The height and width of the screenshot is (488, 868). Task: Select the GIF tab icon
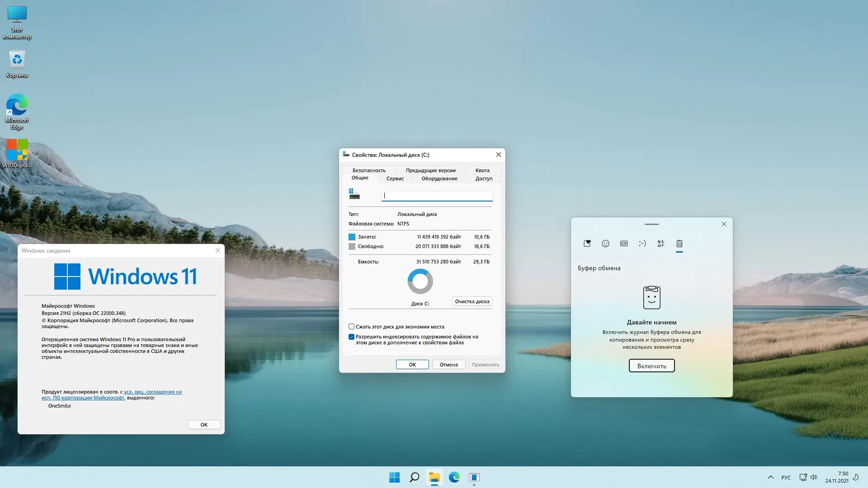click(x=624, y=244)
